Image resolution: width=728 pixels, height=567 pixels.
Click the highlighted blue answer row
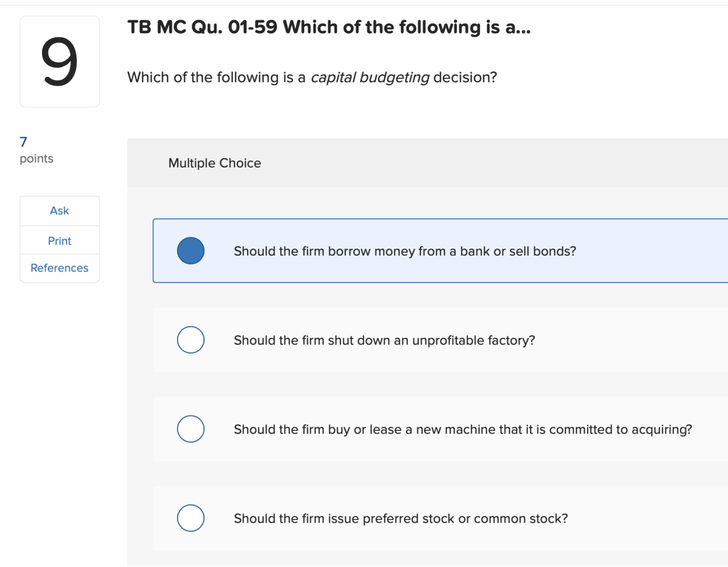[x=433, y=251]
